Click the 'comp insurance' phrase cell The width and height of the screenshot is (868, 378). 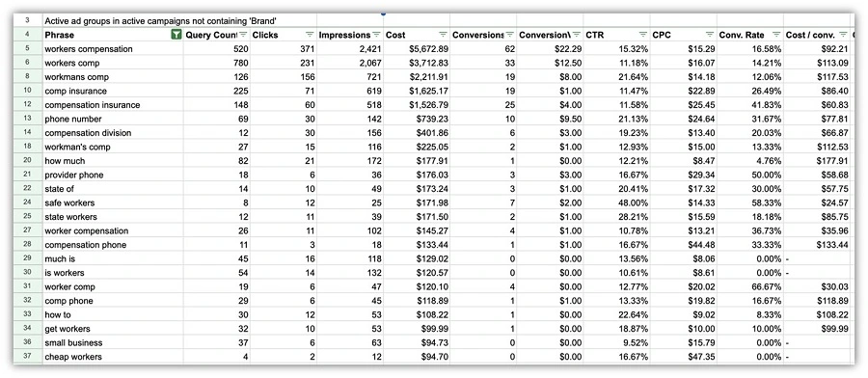pos(113,91)
